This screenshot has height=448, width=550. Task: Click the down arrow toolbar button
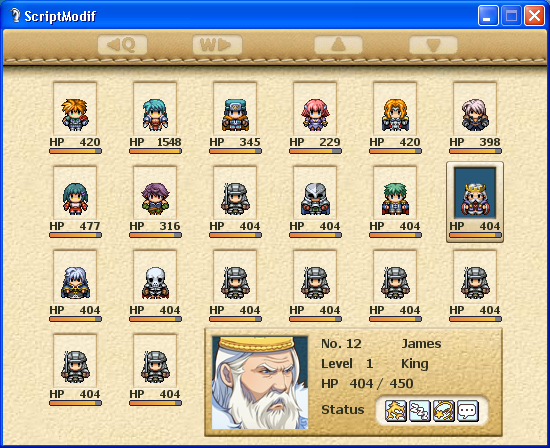pos(433,45)
